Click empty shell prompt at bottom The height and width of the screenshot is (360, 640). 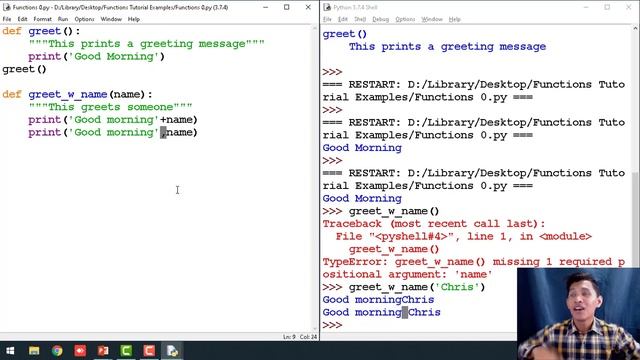pos(332,325)
